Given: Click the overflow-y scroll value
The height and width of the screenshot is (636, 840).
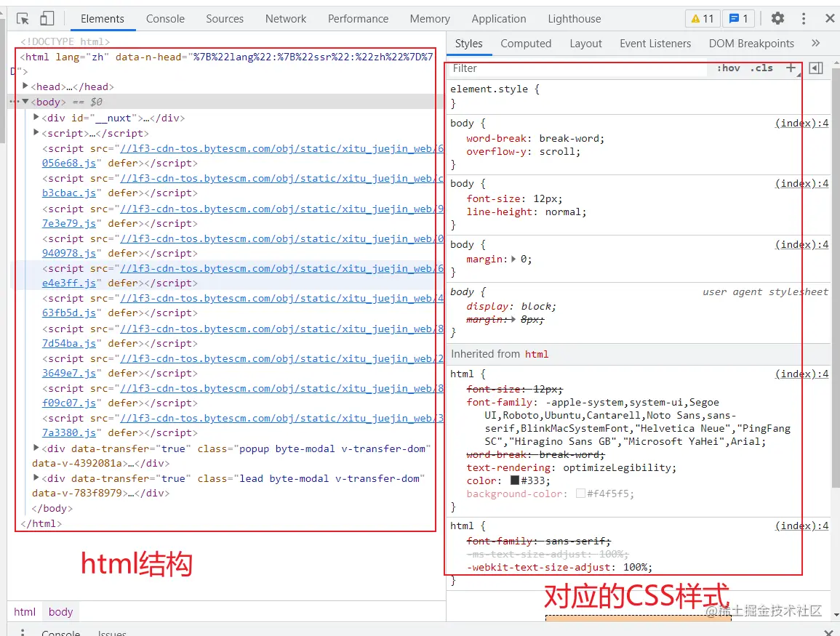Looking at the screenshot, I should pos(556,152).
